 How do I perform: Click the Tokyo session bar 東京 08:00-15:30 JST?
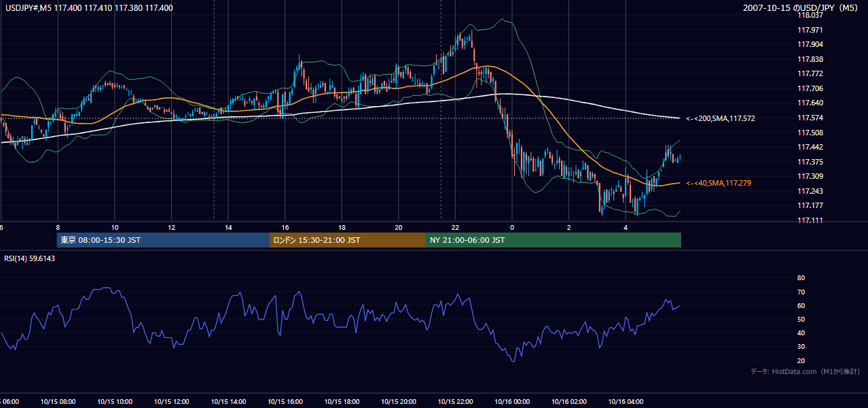coord(163,240)
